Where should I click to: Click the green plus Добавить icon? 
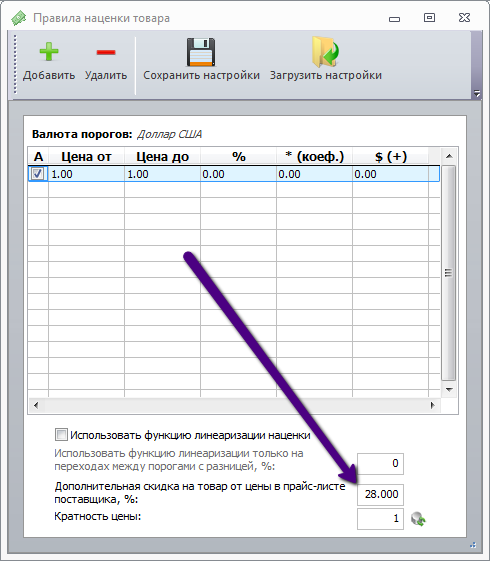pos(49,52)
